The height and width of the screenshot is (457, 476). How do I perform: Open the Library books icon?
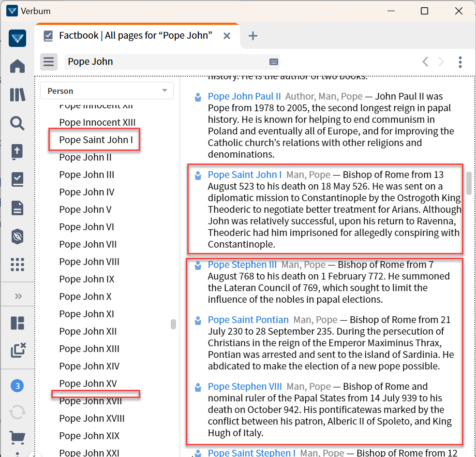[17, 95]
